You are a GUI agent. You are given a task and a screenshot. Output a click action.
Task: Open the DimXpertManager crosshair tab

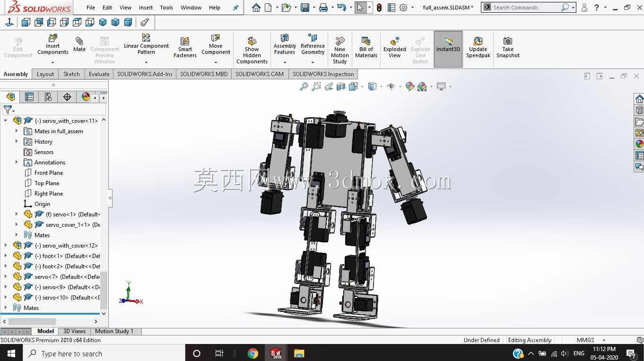click(67, 97)
